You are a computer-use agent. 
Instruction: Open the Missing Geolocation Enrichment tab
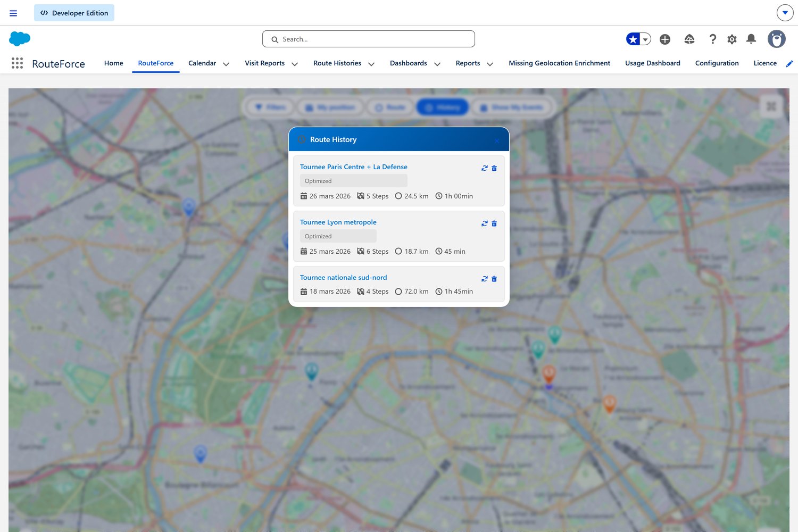point(559,63)
